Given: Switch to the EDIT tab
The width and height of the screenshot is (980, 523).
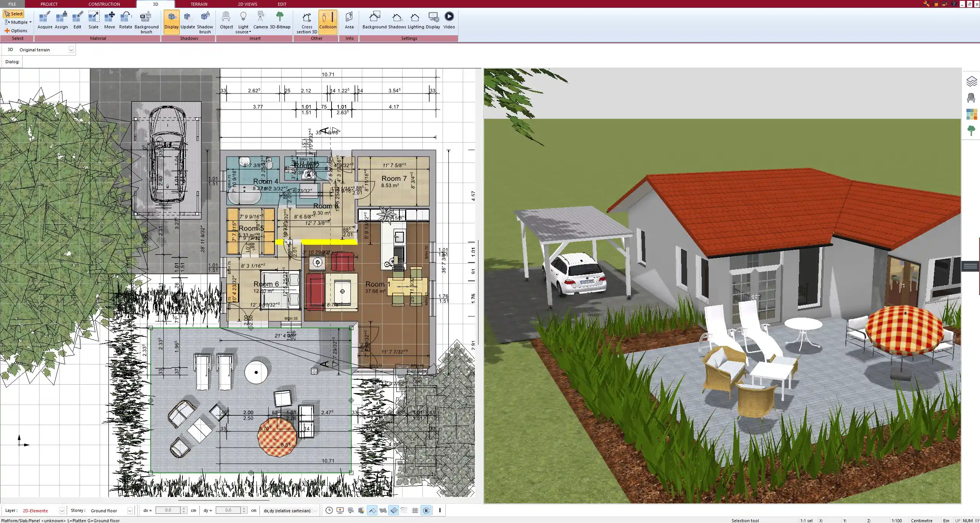Looking at the screenshot, I should coord(282,4).
